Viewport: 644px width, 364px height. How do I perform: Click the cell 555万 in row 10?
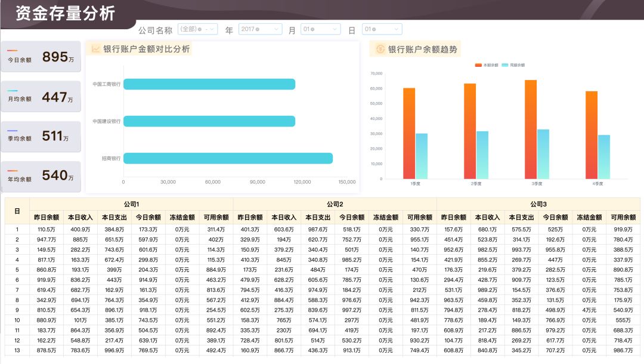(x=623, y=320)
